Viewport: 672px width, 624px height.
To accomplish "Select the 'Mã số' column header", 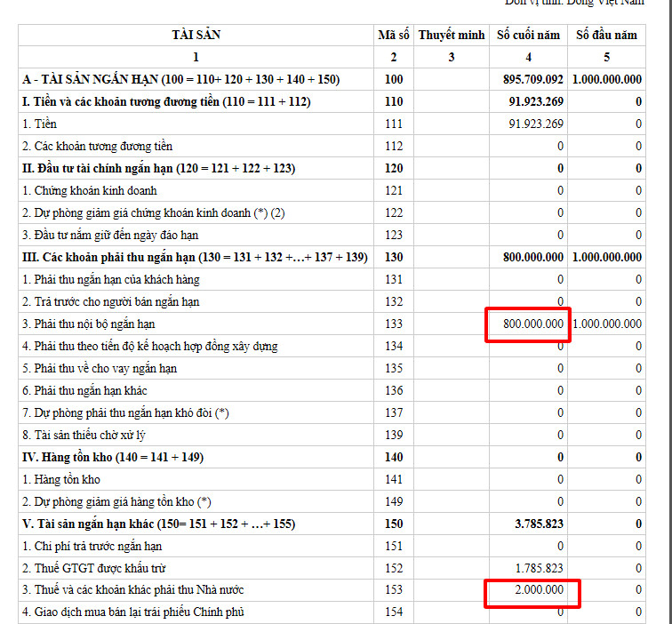I will tap(394, 36).
